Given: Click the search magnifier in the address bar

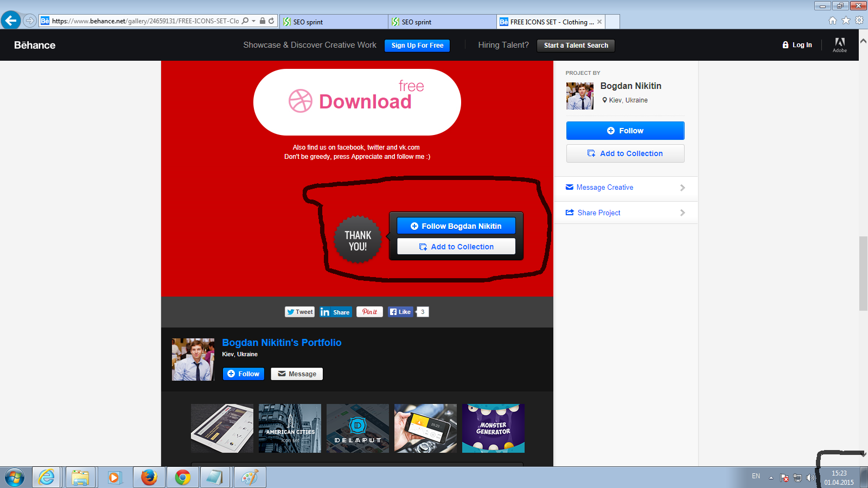Looking at the screenshot, I should click(245, 21).
